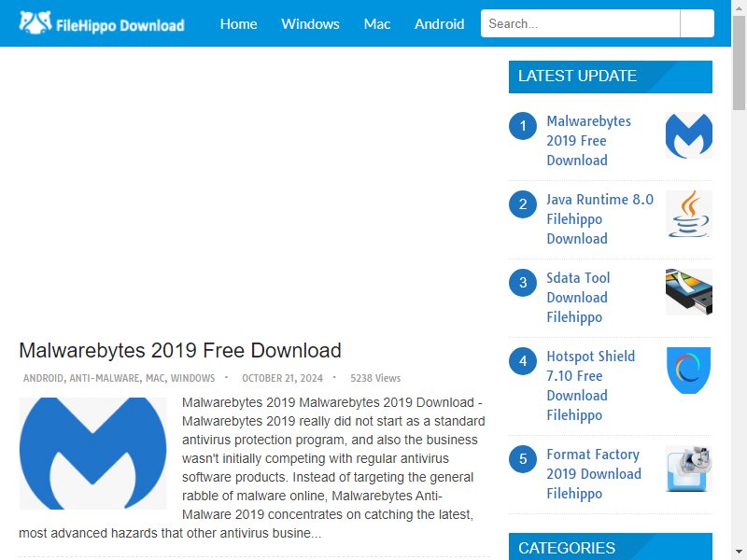Open the Mac menu item
This screenshot has width=747, height=560.
tap(377, 24)
